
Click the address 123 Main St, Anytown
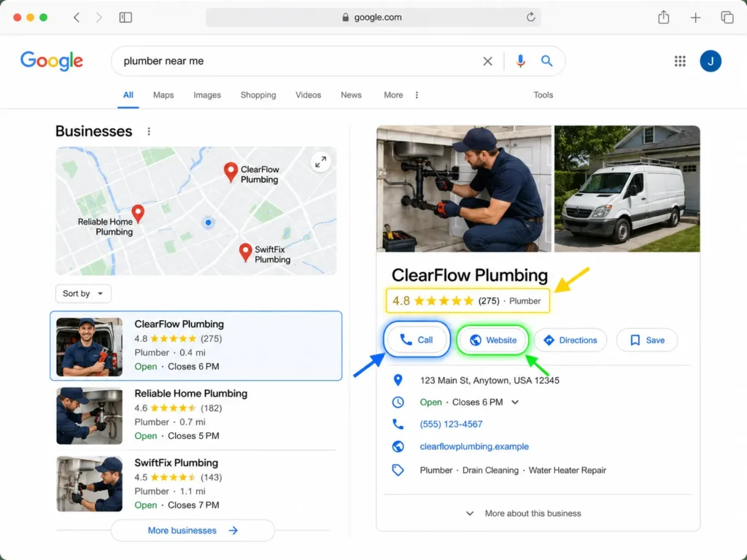tap(489, 381)
